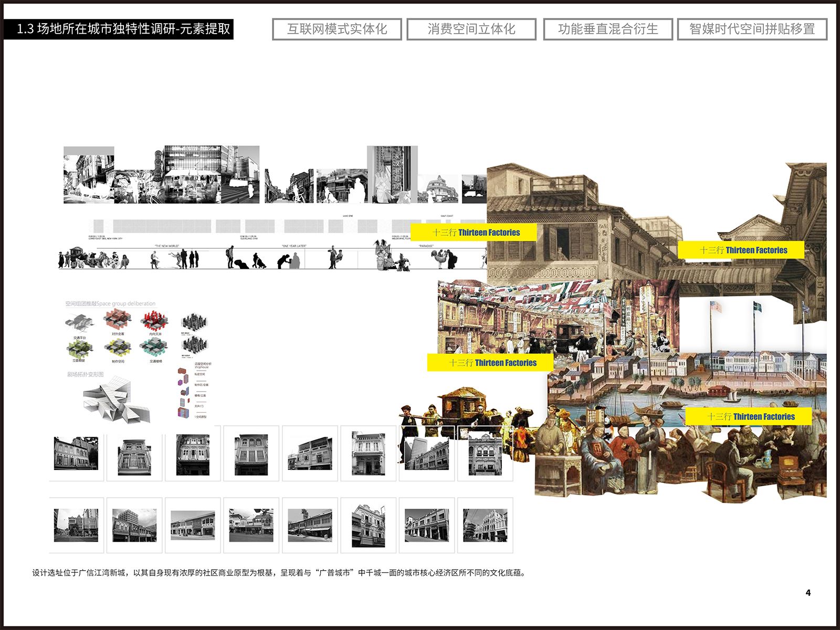Click the Thirteen Factories label over the harbor painting
This screenshot has height=630, width=840.
pyautogui.click(x=749, y=416)
